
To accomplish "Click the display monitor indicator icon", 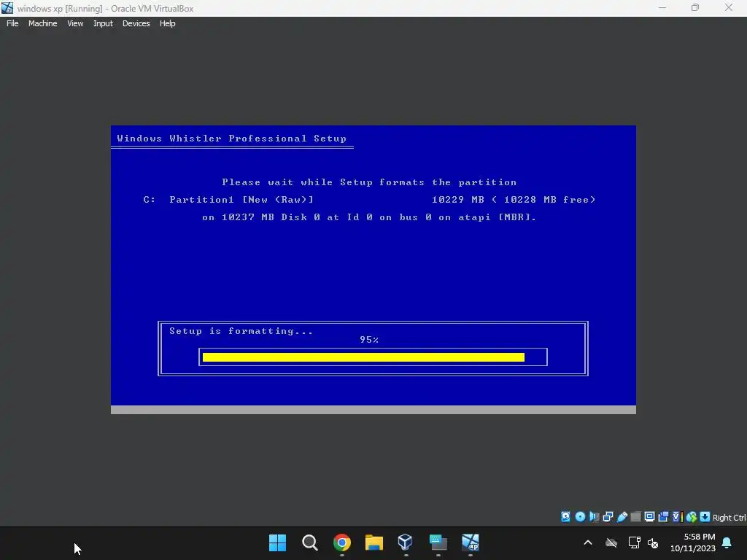I will click(649, 517).
